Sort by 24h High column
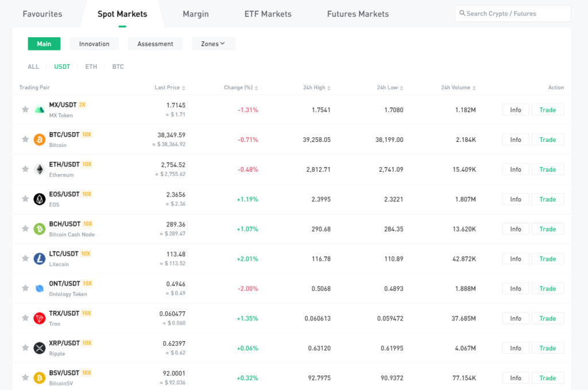Screen dimensions: 588x390 [316, 87]
